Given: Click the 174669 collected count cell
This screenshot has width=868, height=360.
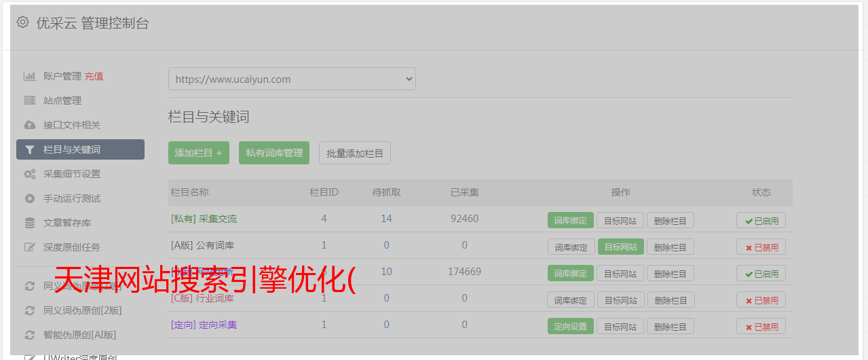Looking at the screenshot, I should tap(464, 272).
